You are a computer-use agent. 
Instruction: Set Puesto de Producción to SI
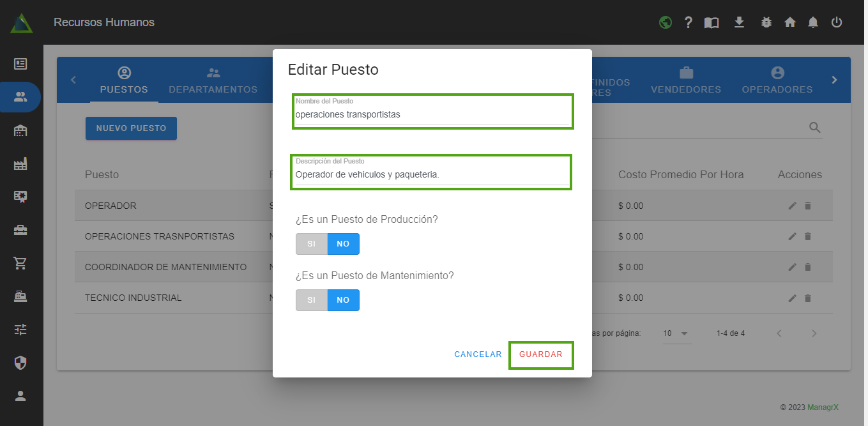click(311, 244)
